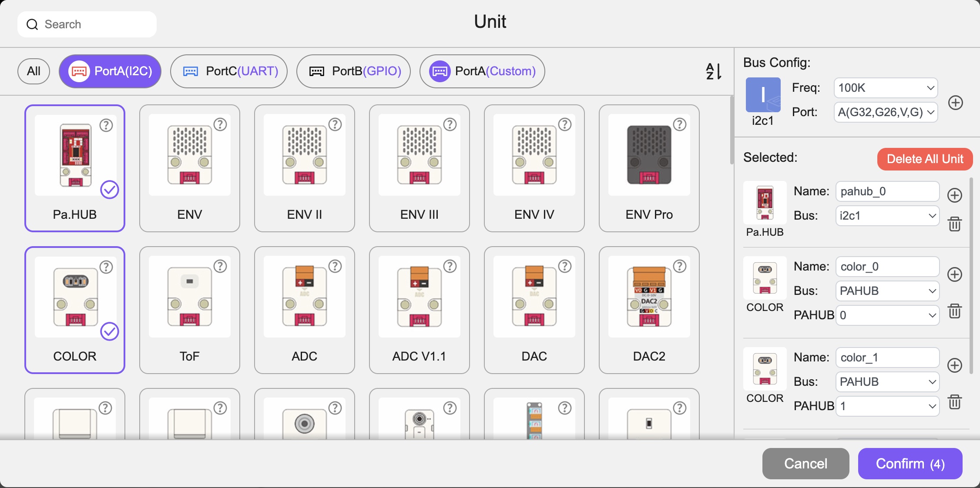Sort units alphabetically with the A-Z icon

point(713,71)
